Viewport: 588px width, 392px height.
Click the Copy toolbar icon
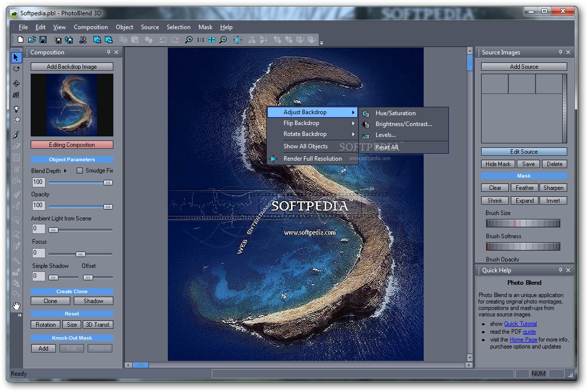pos(123,40)
